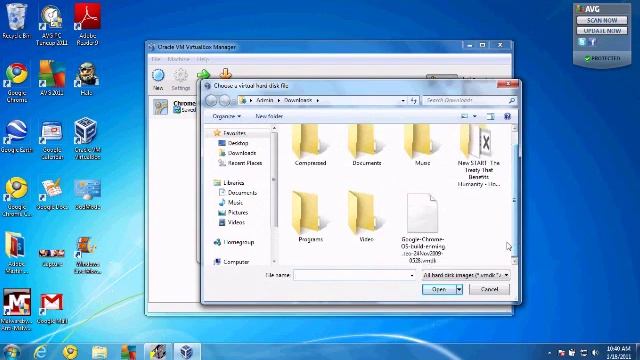Screen dimensions: 640x360
Task: Open Adobe Reader 9 desktop shortcut
Action: tap(87, 24)
